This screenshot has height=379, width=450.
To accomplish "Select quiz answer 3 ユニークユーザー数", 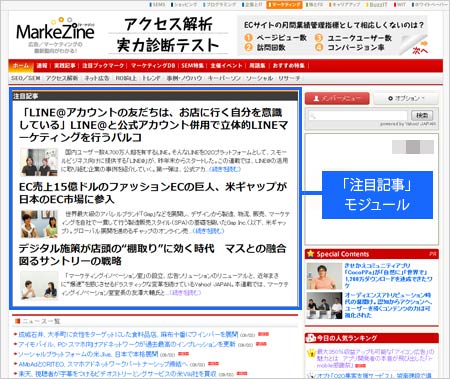I will pos(354,38).
